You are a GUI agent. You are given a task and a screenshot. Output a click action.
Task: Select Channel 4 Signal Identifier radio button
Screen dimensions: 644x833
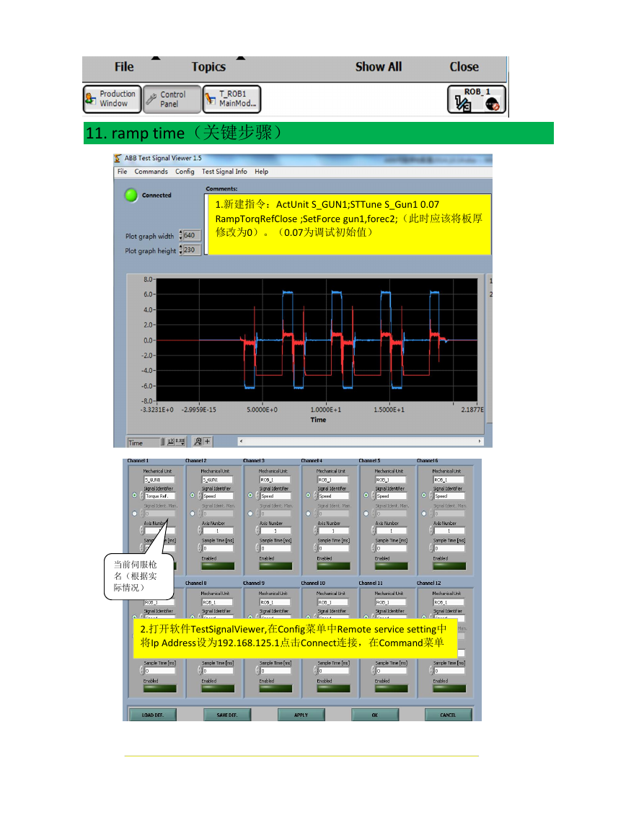[x=308, y=495]
